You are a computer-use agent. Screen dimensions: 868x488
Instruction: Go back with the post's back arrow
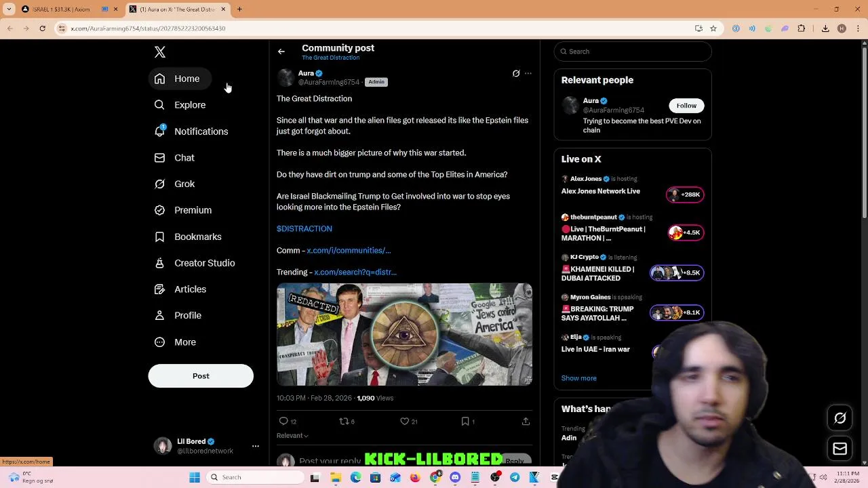click(281, 52)
